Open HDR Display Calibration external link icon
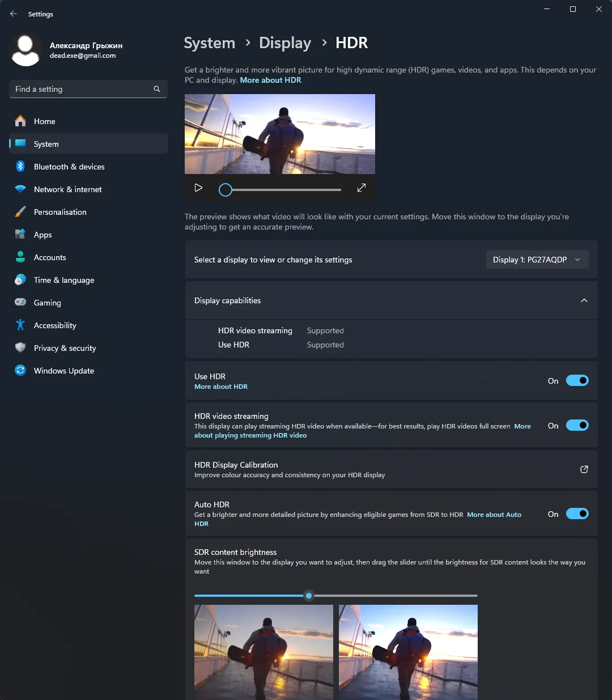The height and width of the screenshot is (700, 612). 584,469
